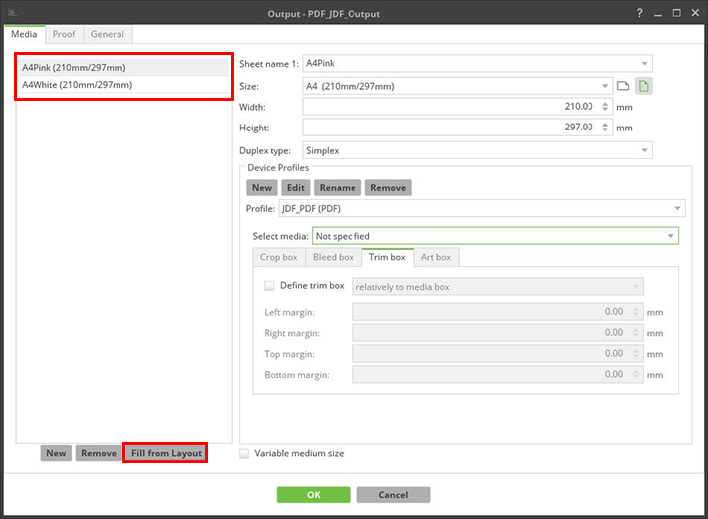Enable the Define trim box checkbox
This screenshot has width=708, height=519.
269,286
